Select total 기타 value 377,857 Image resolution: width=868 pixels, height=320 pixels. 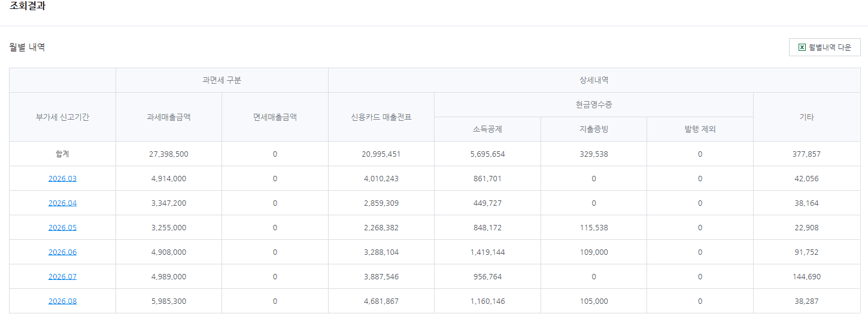[806, 154]
